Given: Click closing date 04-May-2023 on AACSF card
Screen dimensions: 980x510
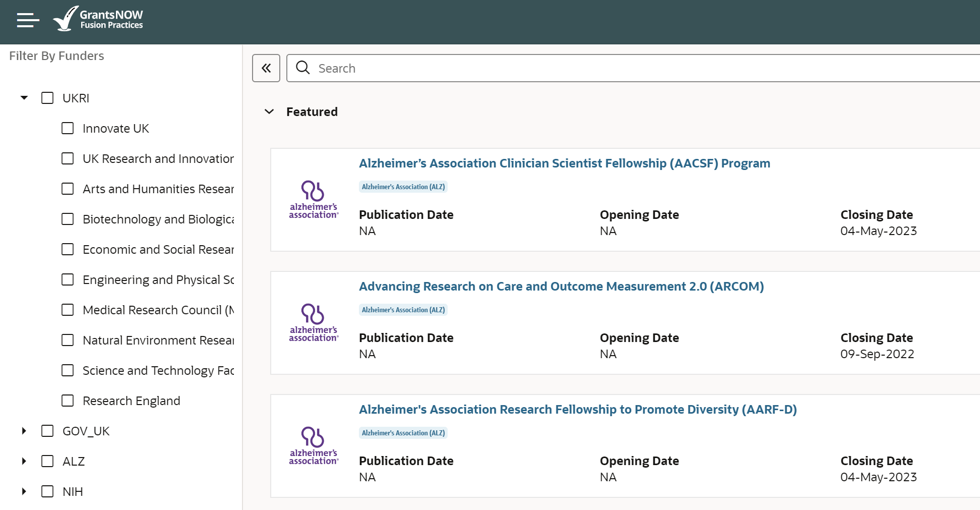Looking at the screenshot, I should pos(879,231).
